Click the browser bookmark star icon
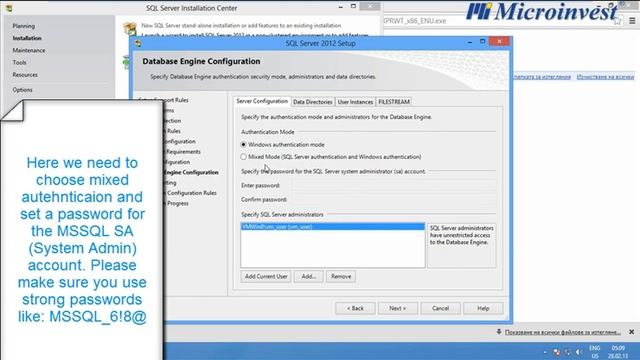640x360 pixels. 618,21
